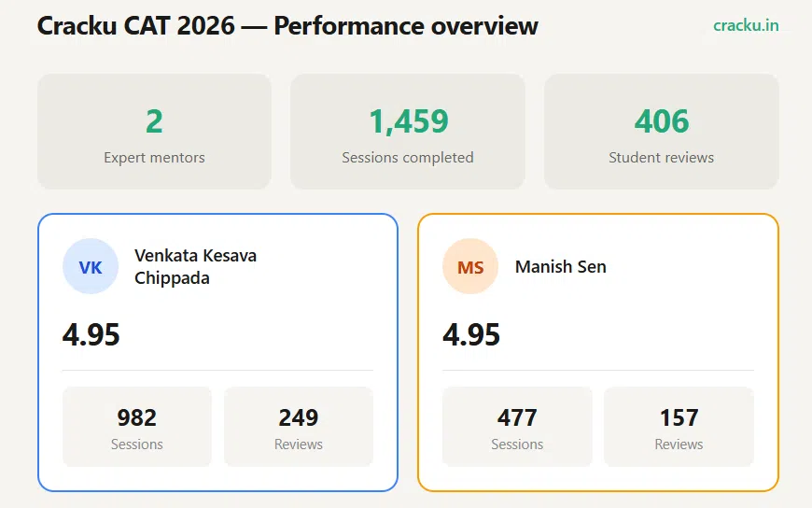Click the Performance overview page title
The width and height of the screenshot is (812, 508).
(x=287, y=25)
